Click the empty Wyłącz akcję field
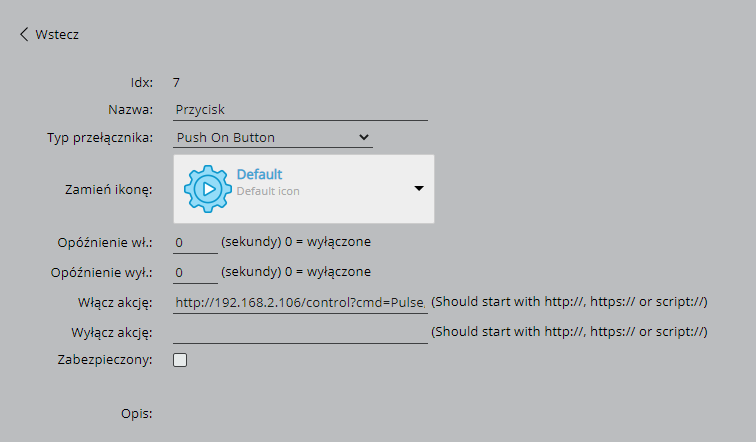The image size is (756, 442). point(300,332)
